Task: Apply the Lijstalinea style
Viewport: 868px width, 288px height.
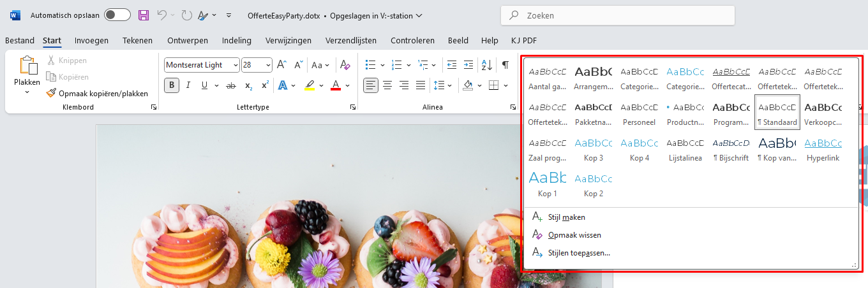Action: pos(685,148)
